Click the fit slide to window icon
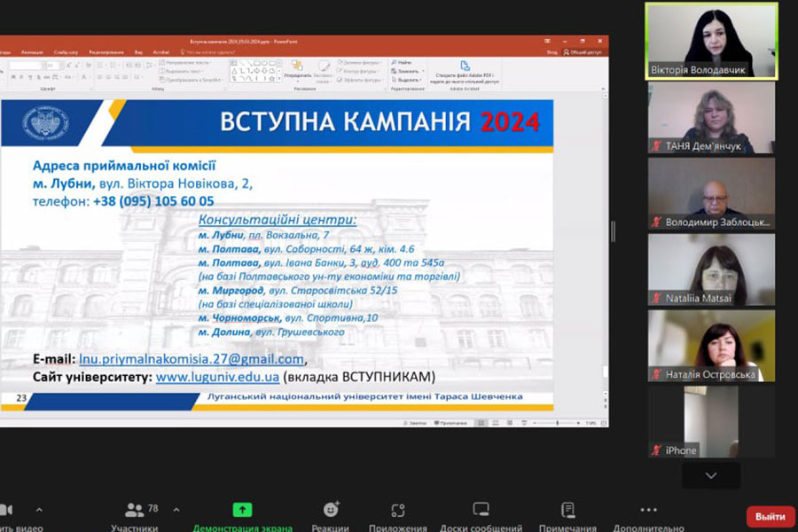 (x=604, y=423)
